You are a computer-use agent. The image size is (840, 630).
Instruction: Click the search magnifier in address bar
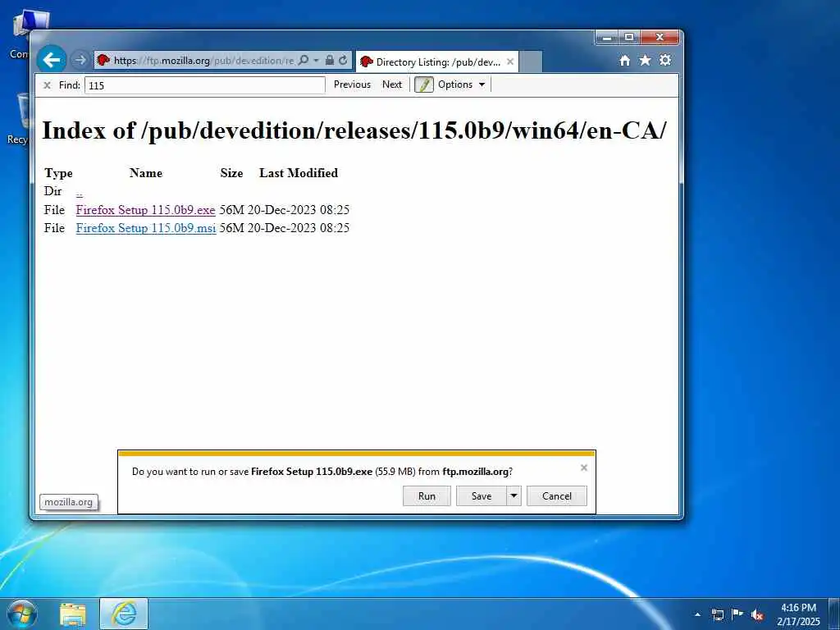[304, 60]
